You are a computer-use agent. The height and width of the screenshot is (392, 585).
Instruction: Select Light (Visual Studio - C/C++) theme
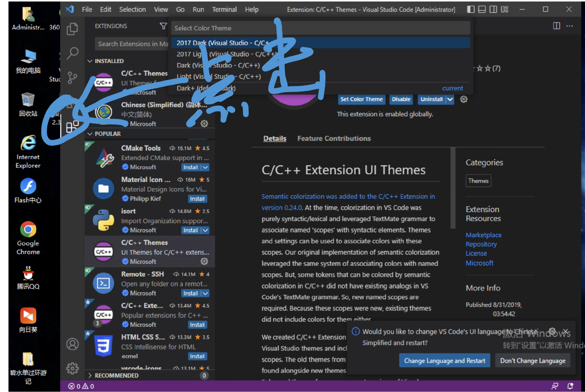(x=320, y=76)
